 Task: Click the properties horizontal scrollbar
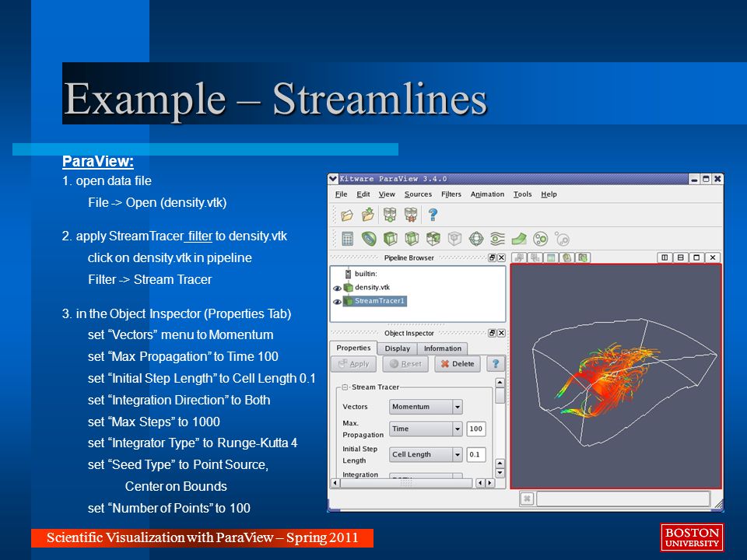tap(406, 483)
